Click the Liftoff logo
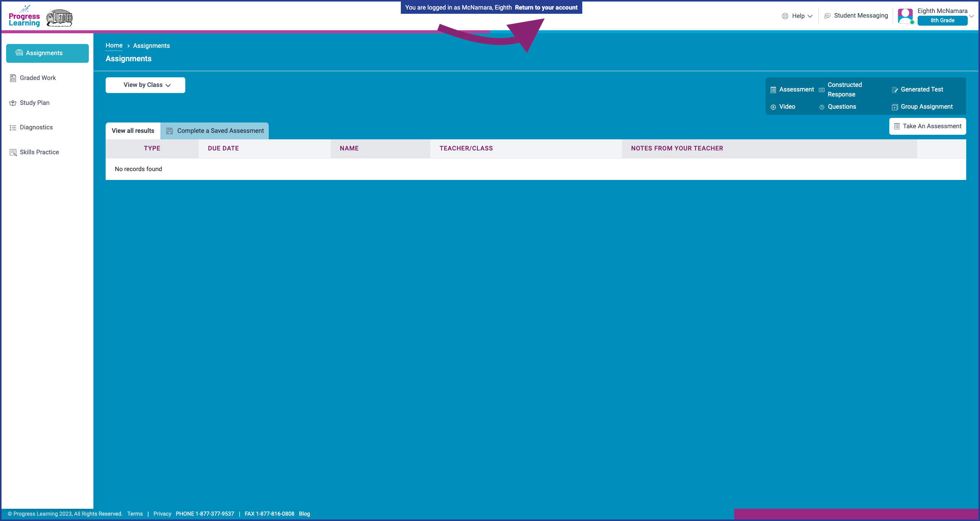 (59, 18)
